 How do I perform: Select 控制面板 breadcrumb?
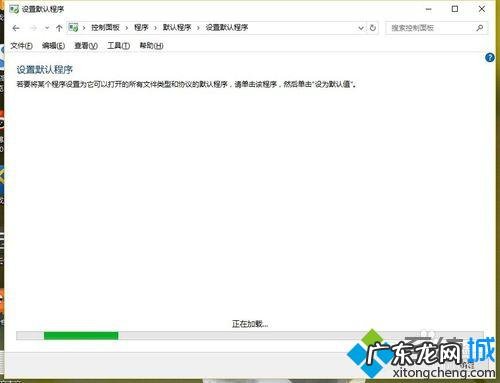(105, 27)
